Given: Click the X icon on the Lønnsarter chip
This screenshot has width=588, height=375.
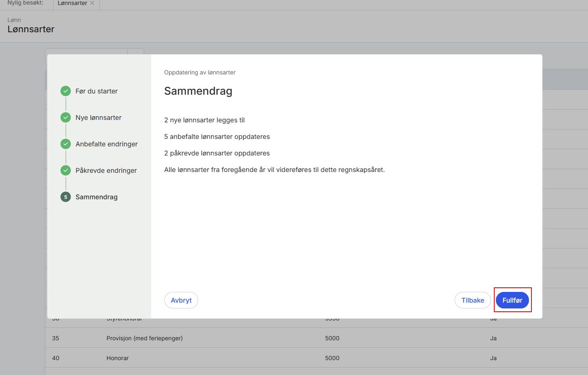Looking at the screenshot, I should click(x=92, y=3).
